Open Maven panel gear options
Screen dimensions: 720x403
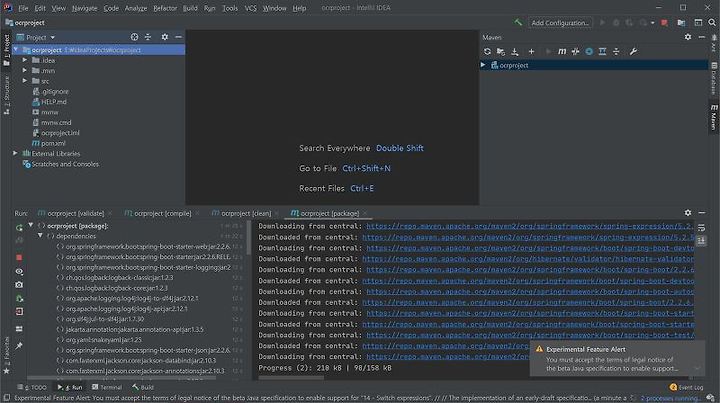click(x=688, y=37)
